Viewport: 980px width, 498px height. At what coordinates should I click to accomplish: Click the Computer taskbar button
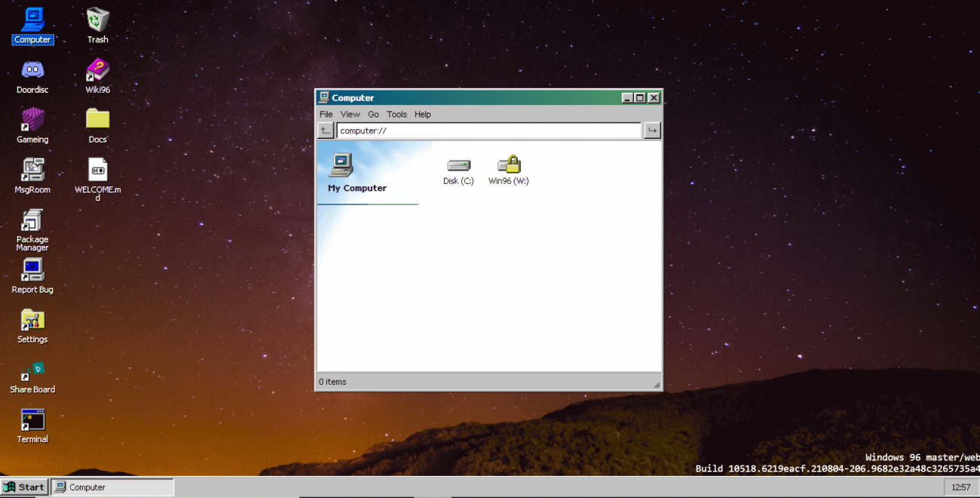point(112,487)
